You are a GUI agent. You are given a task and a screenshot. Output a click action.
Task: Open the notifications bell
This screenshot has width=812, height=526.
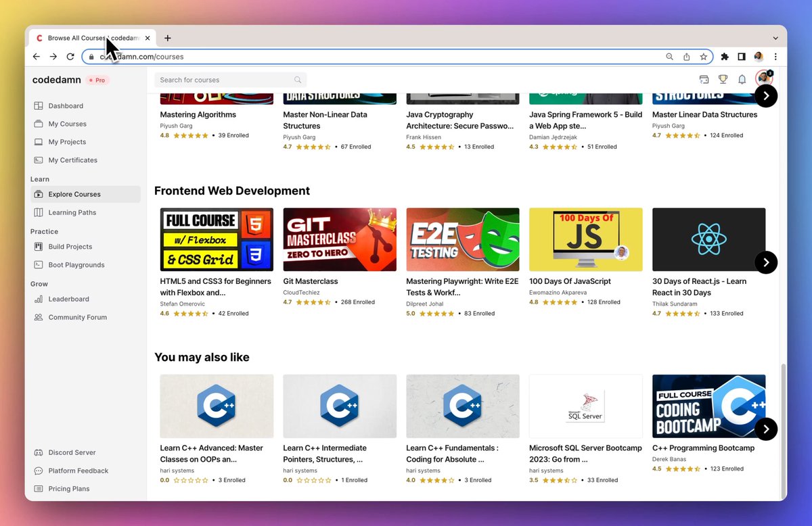[742, 80]
